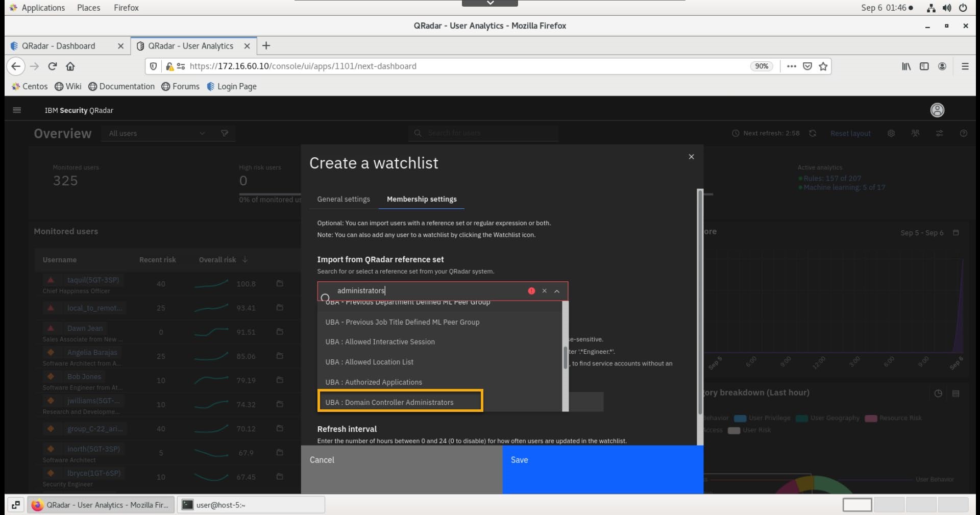Clear the reference set search text

[544, 291]
